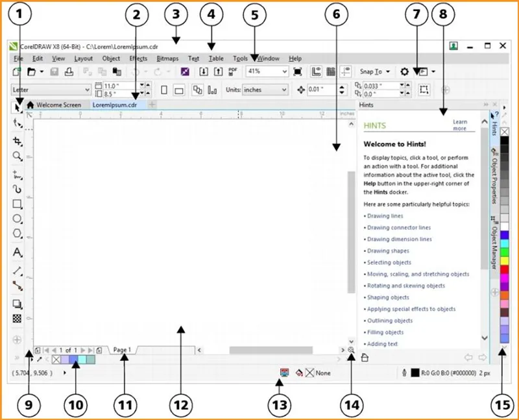Select the Crop tool

point(18,140)
